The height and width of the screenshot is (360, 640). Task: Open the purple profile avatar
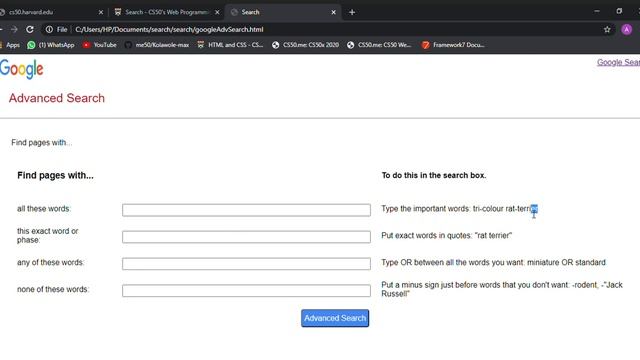pos(627,29)
